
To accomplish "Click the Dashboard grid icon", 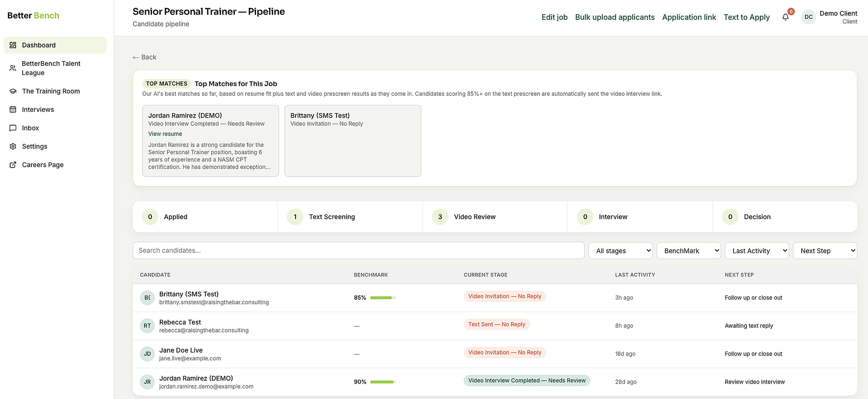I will 13,45.
